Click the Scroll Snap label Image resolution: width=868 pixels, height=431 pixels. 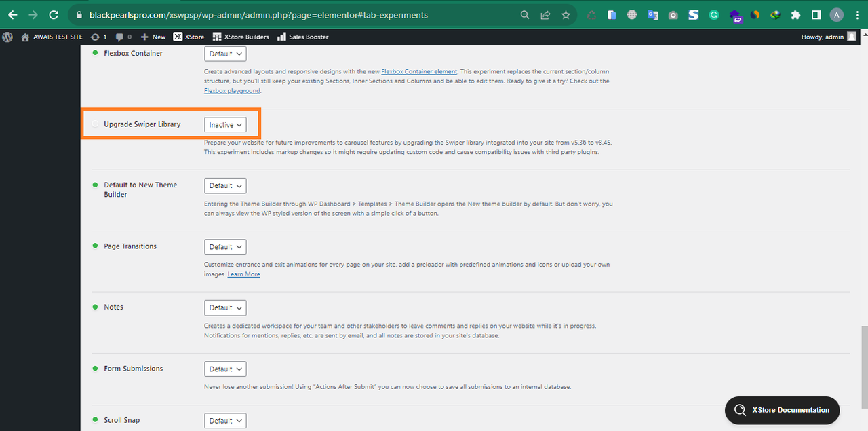[x=122, y=420]
